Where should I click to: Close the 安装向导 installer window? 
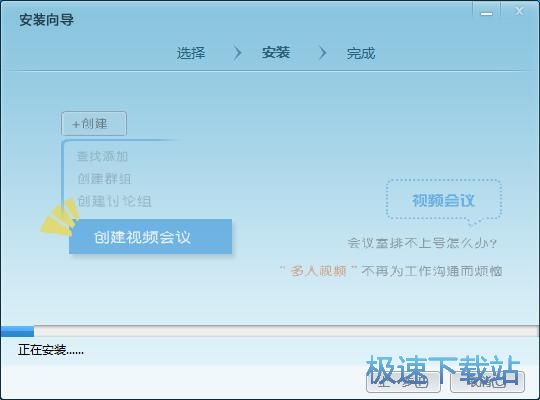pos(519,11)
